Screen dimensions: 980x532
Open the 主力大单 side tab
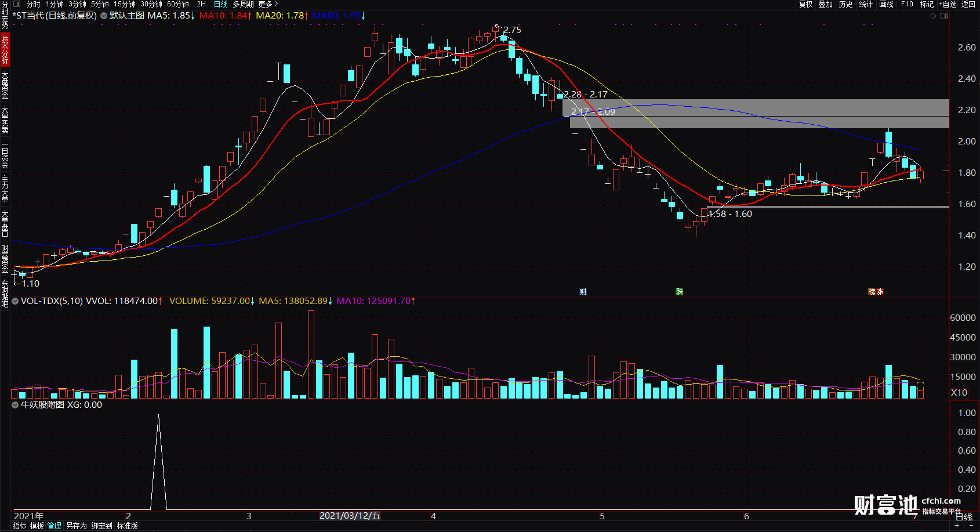point(5,189)
